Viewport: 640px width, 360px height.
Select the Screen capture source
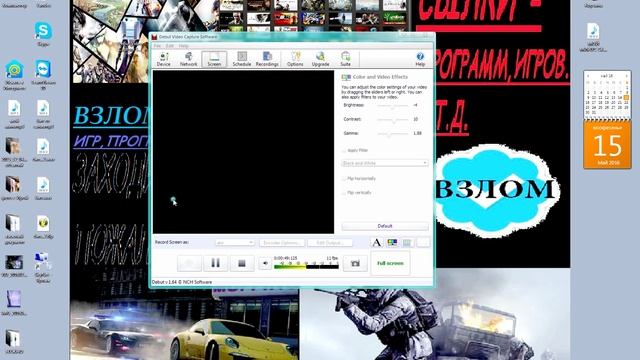pos(214,59)
